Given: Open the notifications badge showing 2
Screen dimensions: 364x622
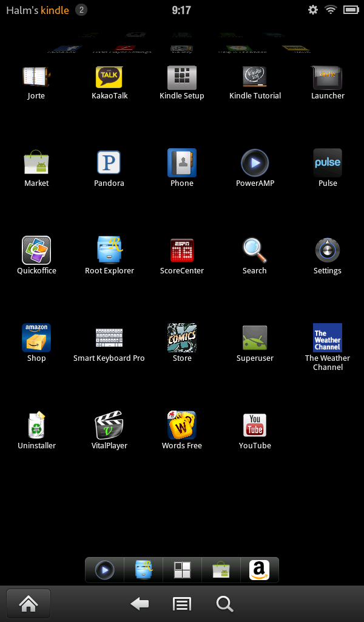Looking at the screenshot, I should tap(81, 10).
